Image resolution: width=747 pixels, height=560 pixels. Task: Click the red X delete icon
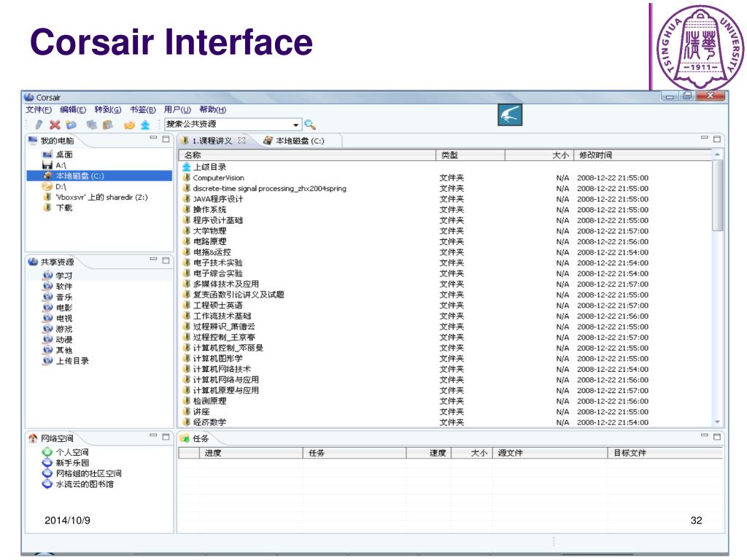tap(55, 125)
